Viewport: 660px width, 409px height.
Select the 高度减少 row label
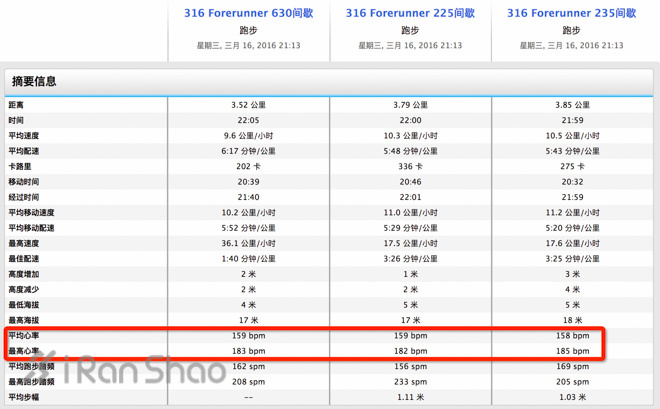click(x=24, y=289)
